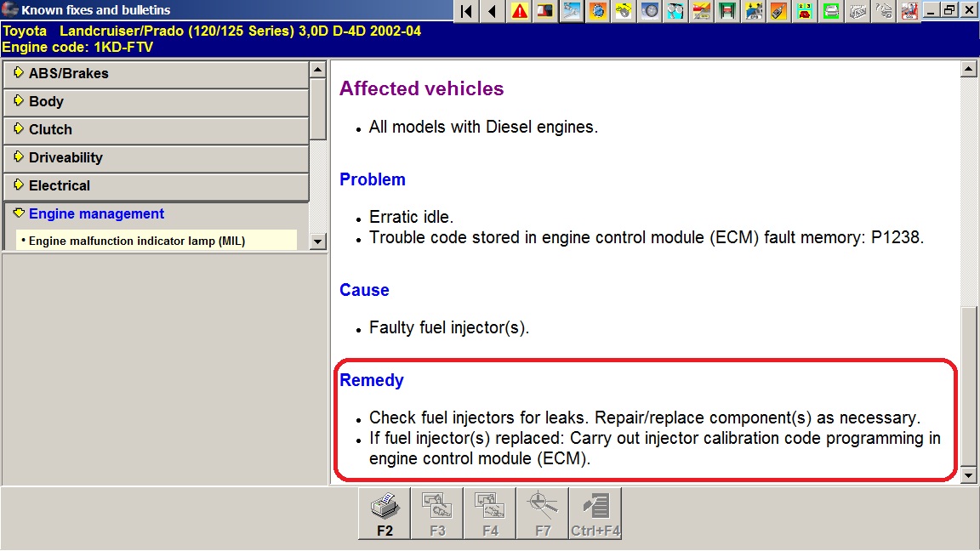Viewport: 980px width, 551px height.
Task: Click the F7 magnifier locator icon
Action: coord(543,514)
